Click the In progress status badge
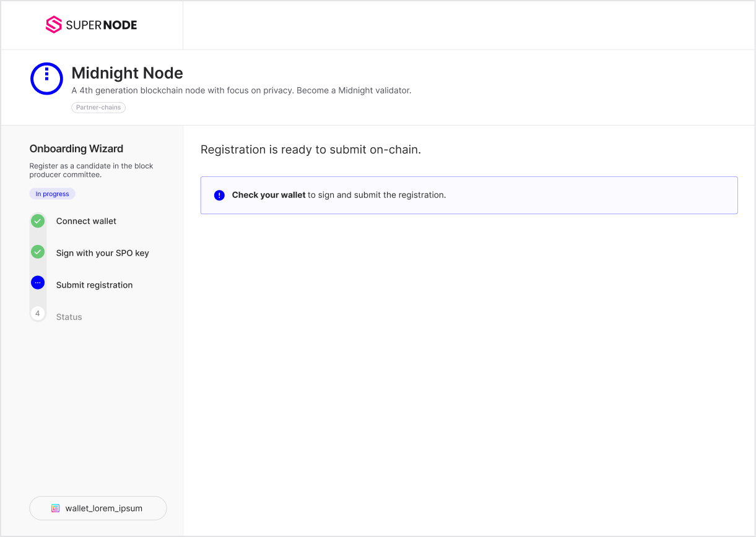Image resolution: width=756 pixels, height=537 pixels. point(52,194)
